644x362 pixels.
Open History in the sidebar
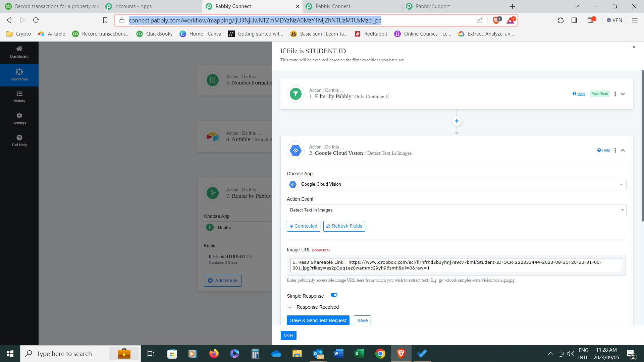(19, 97)
